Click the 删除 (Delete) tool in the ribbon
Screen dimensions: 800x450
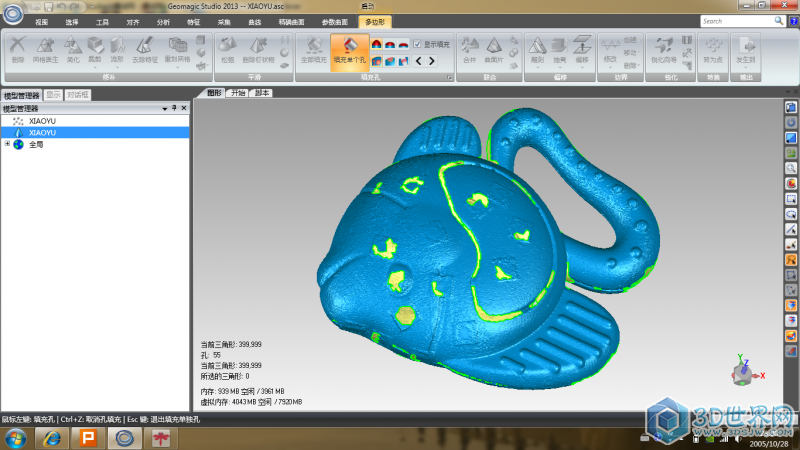17,49
